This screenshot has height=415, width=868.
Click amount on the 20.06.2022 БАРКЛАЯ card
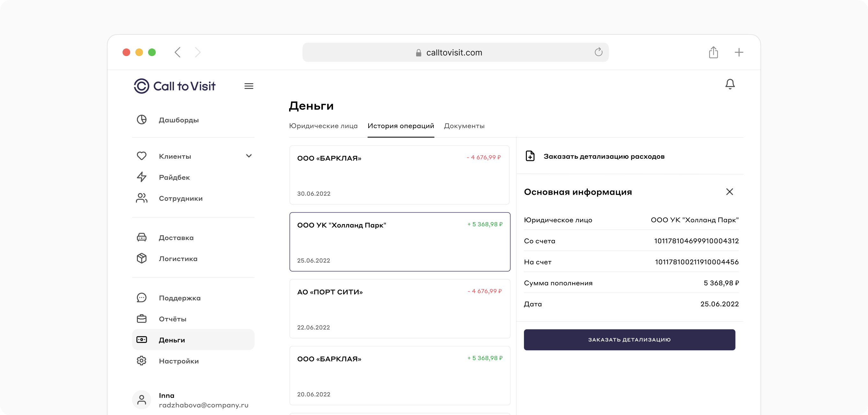(484, 358)
